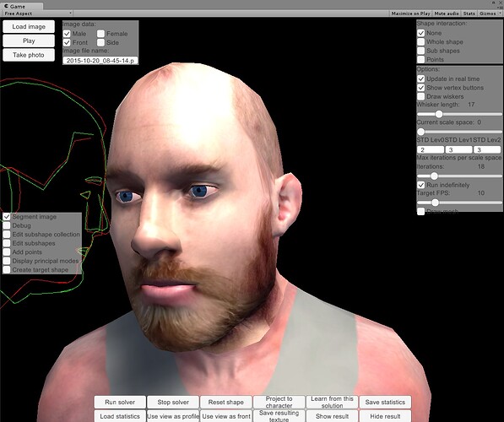Toggle the None shape interaction checkbox
Image resolution: width=504 pixels, height=422 pixels.
pyautogui.click(x=421, y=33)
